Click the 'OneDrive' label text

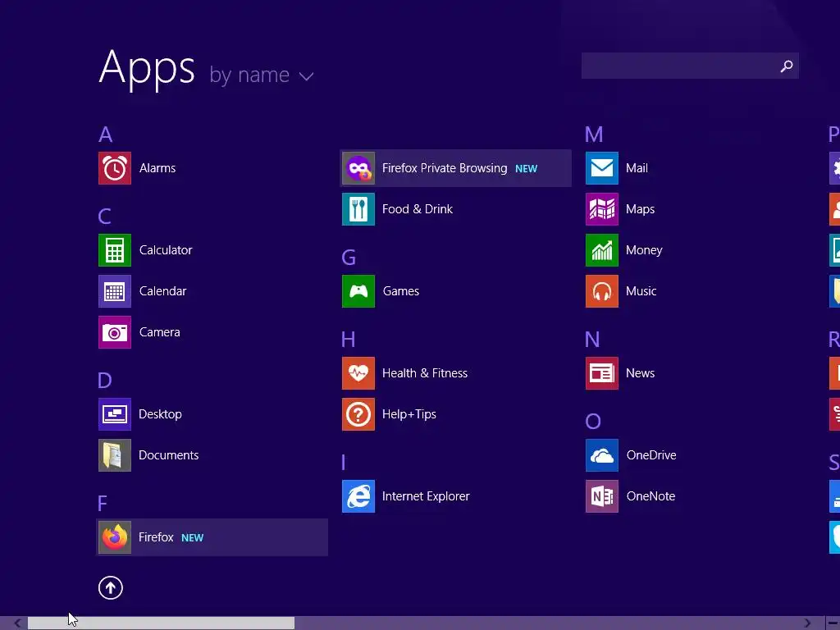click(x=651, y=455)
